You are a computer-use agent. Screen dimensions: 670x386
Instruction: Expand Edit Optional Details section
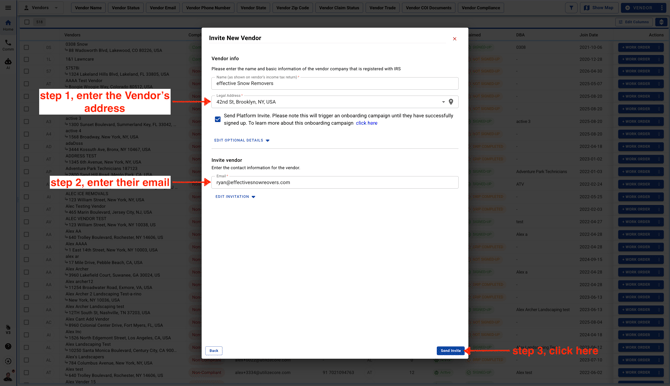tap(241, 140)
